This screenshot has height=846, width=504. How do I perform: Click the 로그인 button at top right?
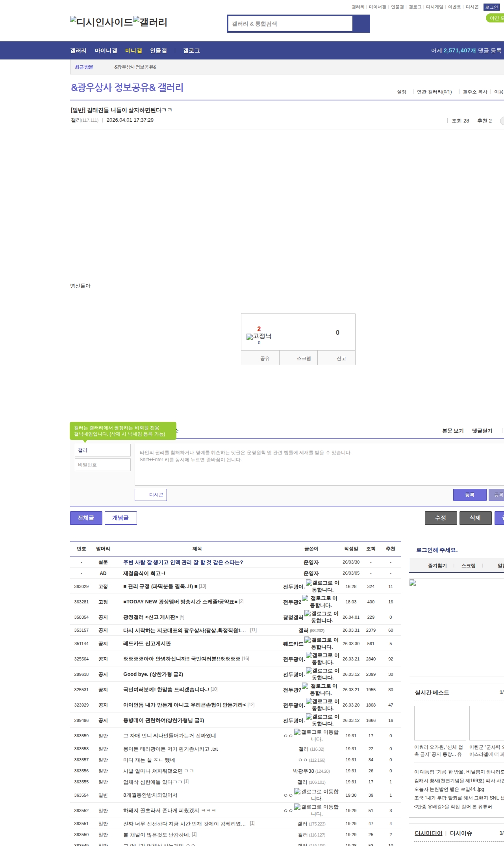(x=491, y=7)
